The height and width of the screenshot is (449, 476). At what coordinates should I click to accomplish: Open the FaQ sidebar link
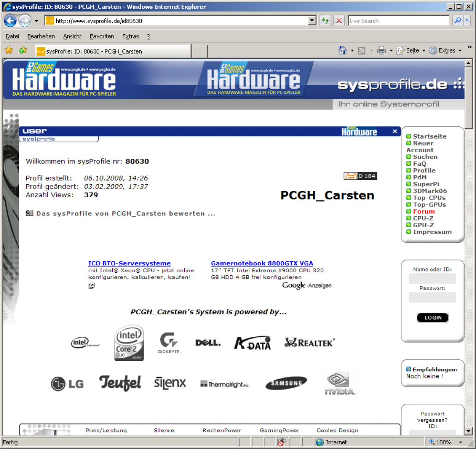click(419, 164)
